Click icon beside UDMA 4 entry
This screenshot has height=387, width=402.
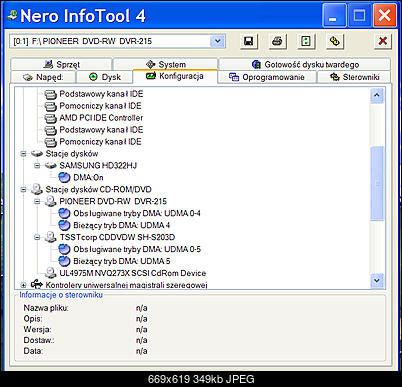coord(64,225)
